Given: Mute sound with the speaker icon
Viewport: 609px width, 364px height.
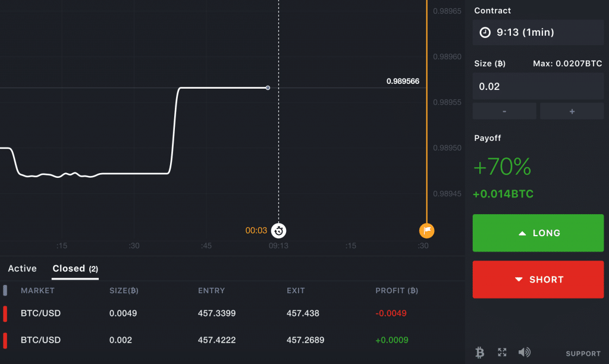Looking at the screenshot, I should (524, 353).
